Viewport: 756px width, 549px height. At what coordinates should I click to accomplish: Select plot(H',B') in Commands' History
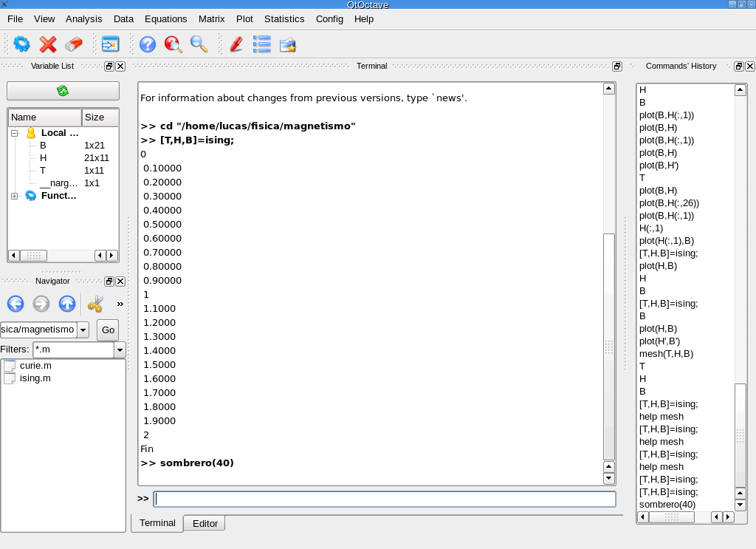(x=659, y=341)
